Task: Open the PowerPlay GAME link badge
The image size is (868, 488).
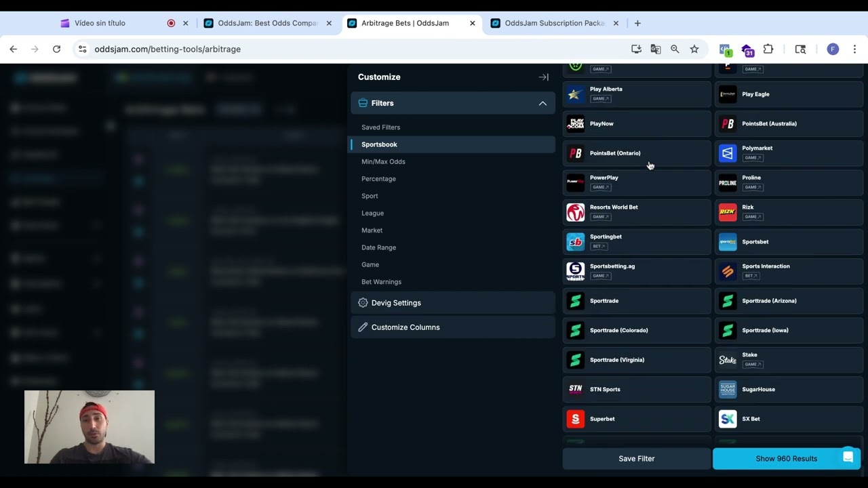Action: 600,187
